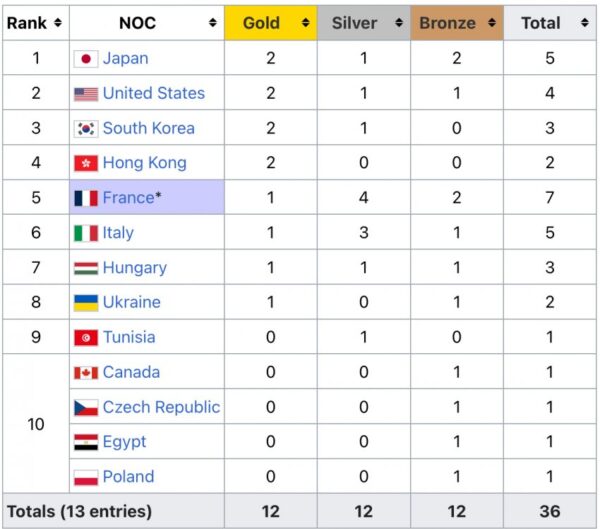This screenshot has height=529, width=600.
Task: Sort table using NOC column arrows
Action: pos(213,23)
